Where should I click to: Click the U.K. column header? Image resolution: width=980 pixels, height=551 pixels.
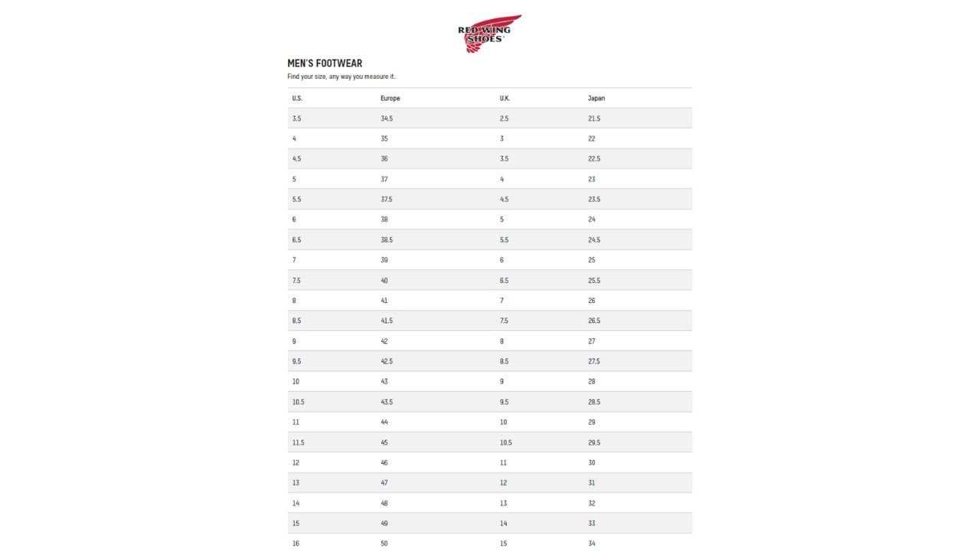505,98
